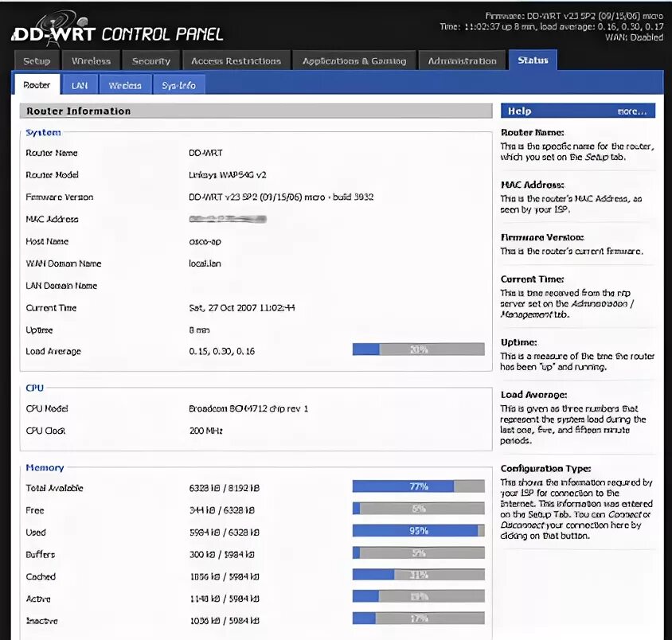Select the Status tab
This screenshot has width=672, height=640.
533,60
